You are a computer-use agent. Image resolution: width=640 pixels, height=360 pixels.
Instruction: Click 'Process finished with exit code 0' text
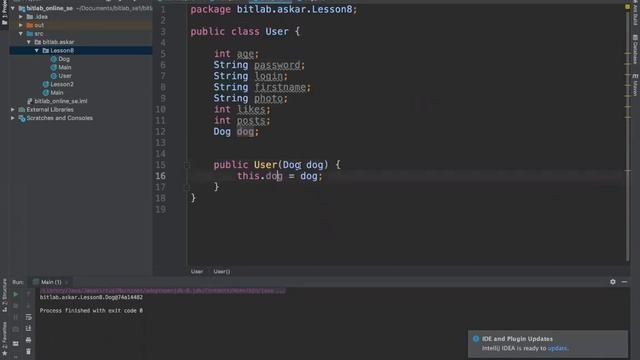click(x=91, y=311)
